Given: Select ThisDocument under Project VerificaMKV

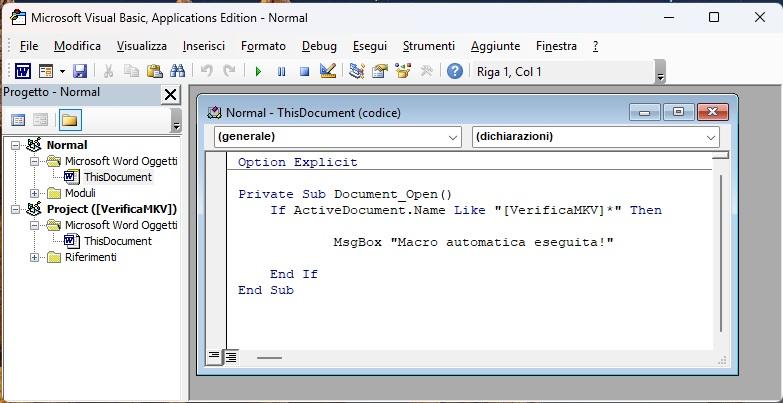Looking at the screenshot, I should tap(118, 241).
